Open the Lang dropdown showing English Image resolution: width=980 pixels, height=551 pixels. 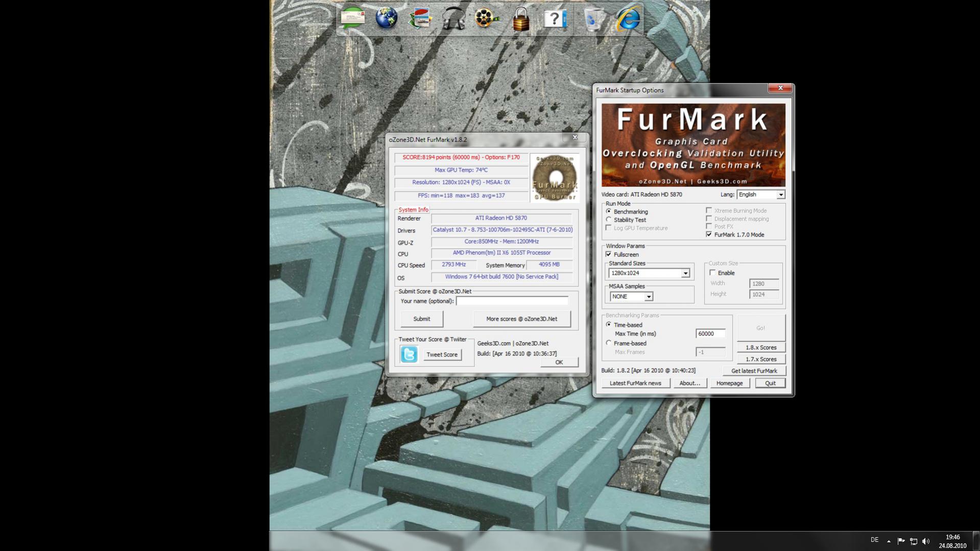761,195
